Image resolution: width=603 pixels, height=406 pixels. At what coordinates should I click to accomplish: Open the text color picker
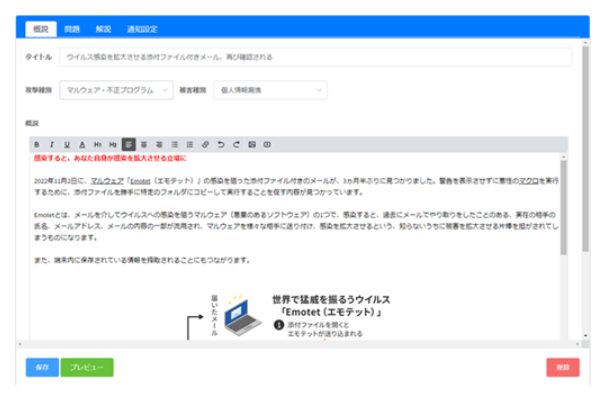[82, 144]
